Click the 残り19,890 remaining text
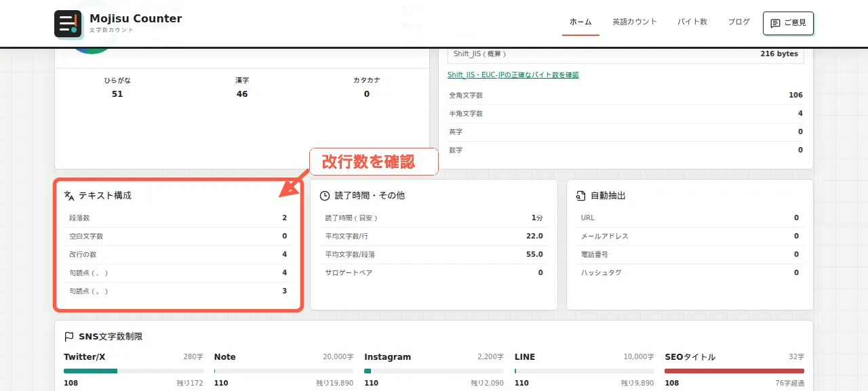 coord(335,384)
